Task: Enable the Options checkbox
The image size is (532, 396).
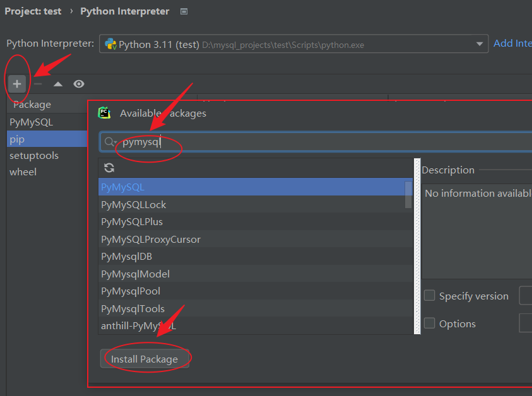Action: [x=430, y=323]
